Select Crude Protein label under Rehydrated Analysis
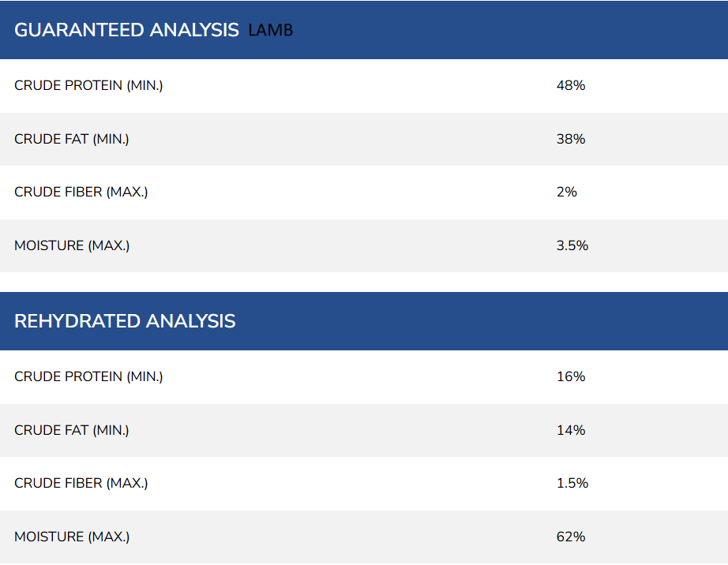 click(x=88, y=376)
